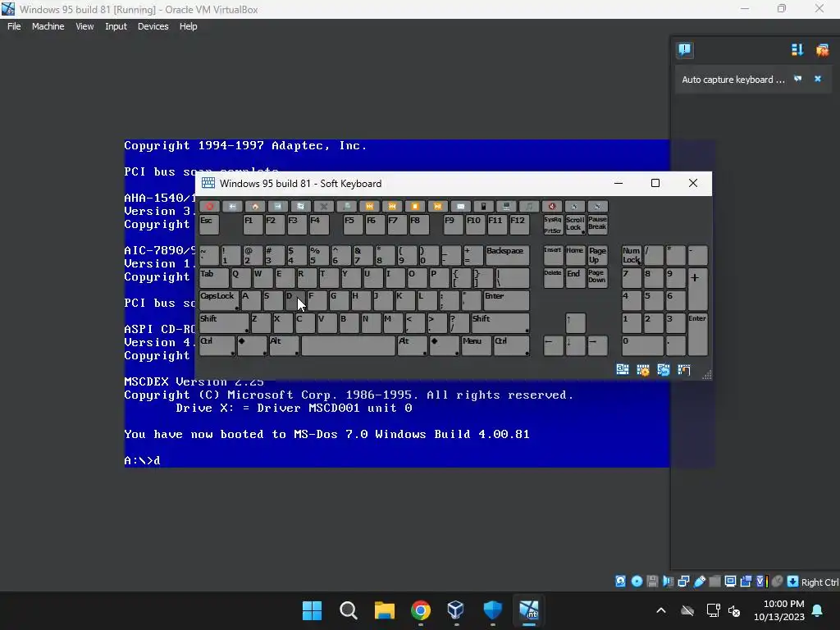
Task: Open the View menu
Action: (84, 26)
